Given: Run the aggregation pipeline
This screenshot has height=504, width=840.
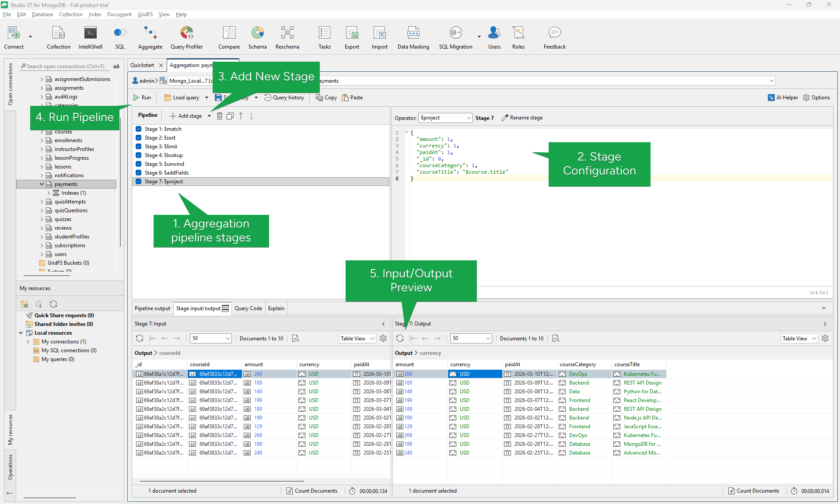Looking at the screenshot, I should 142,98.
